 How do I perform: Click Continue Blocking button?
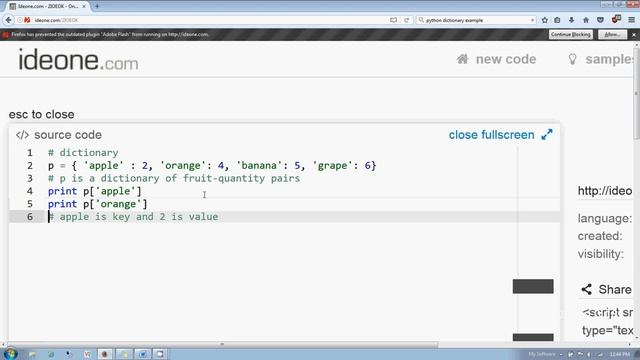click(x=571, y=35)
